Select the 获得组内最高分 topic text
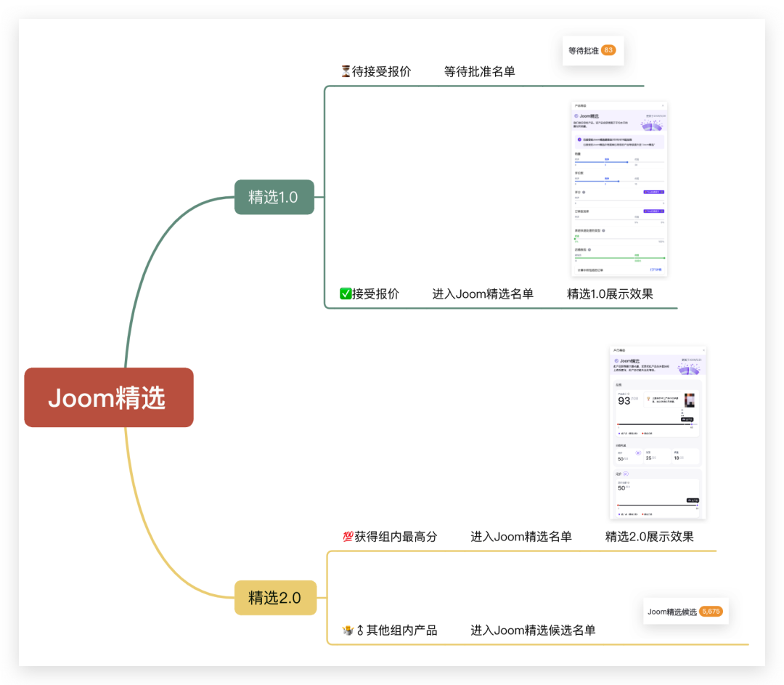 click(396, 537)
